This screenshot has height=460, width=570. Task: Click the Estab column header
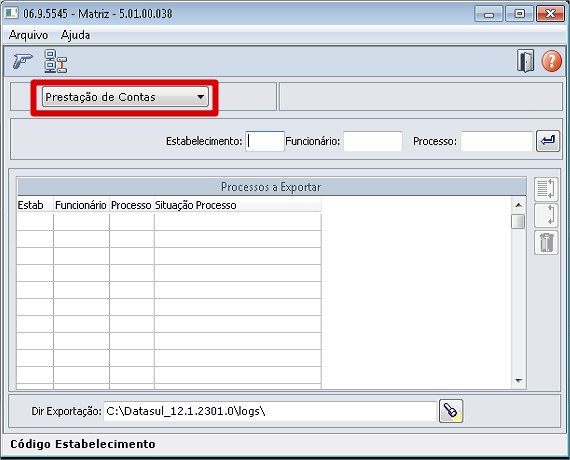tap(35, 205)
